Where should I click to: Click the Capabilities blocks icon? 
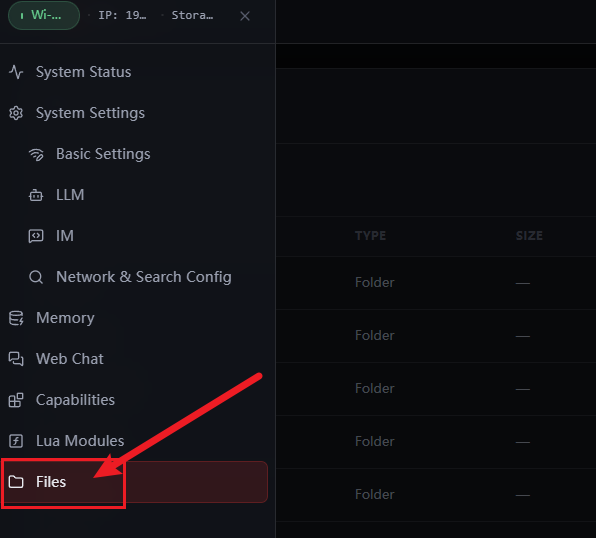[x=16, y=400]
